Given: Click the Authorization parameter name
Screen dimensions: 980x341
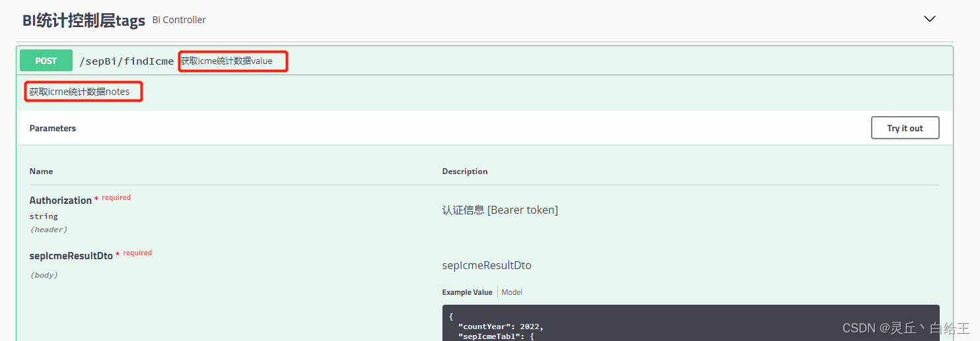Looking at the screenshot, I should click(61, 201).
